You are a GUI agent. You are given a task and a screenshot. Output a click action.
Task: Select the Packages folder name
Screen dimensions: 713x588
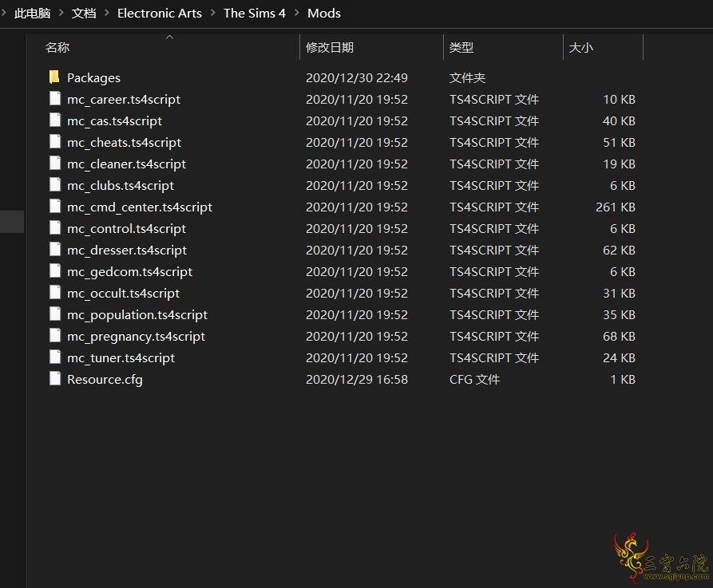pyautogui.click(x=93, y=77)
